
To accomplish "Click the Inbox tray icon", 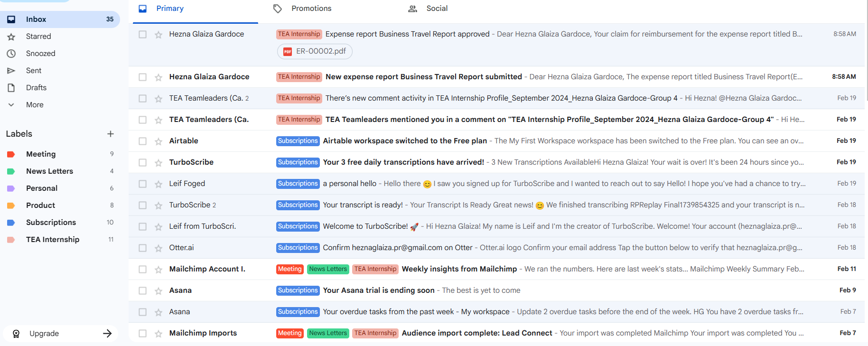I will (11, 19).
